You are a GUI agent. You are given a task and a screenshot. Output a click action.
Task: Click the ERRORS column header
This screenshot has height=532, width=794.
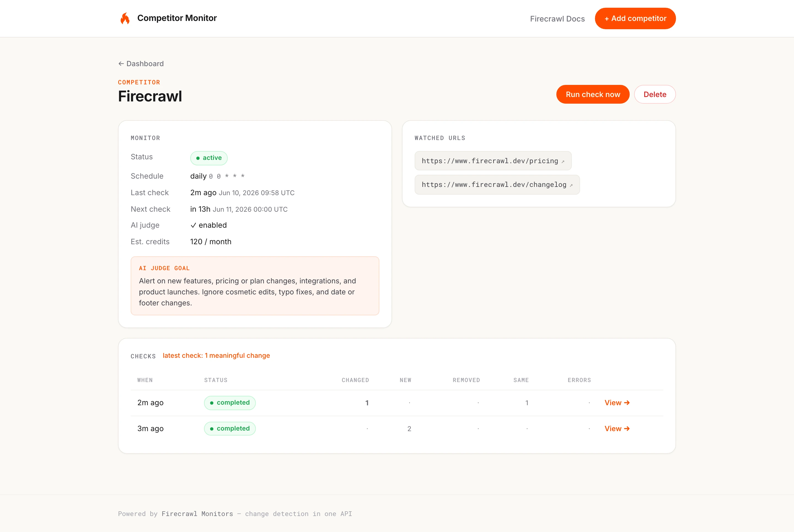pos(579,380)
